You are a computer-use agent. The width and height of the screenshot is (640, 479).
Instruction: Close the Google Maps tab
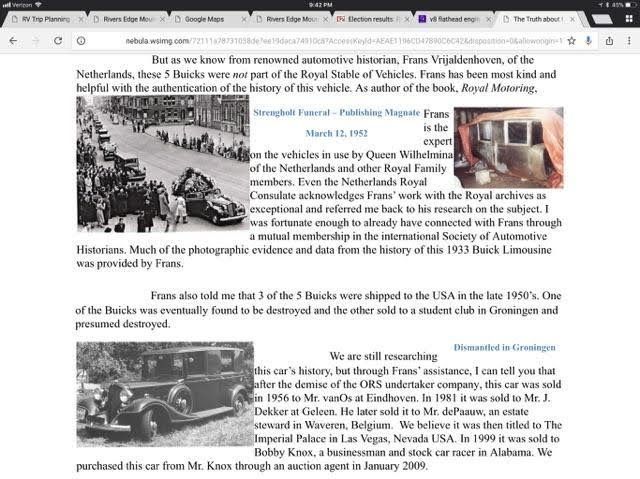(x=244, y=19)
